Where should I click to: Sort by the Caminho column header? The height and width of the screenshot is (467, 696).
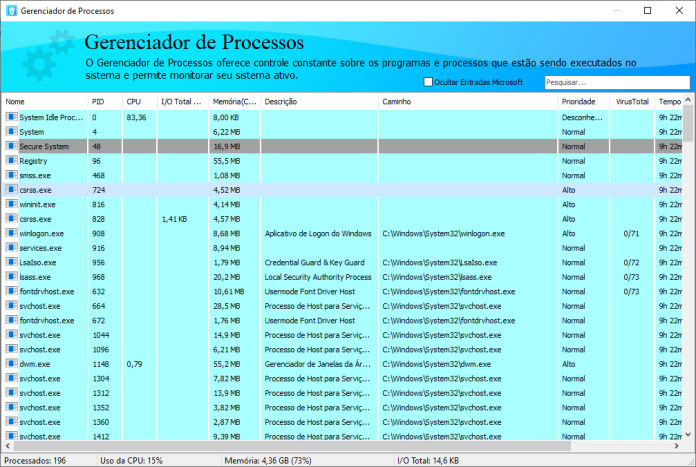468,102
